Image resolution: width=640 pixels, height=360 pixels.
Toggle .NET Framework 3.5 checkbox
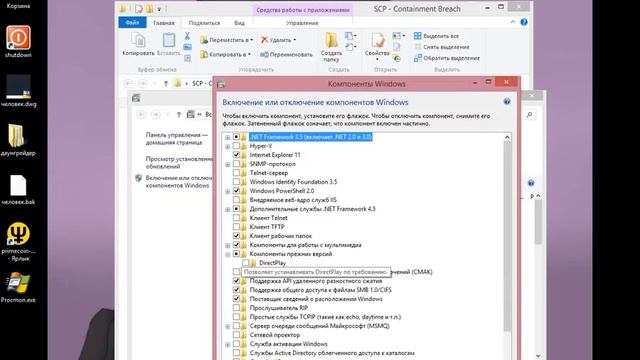pyautogui.click(x=236, y=137)
